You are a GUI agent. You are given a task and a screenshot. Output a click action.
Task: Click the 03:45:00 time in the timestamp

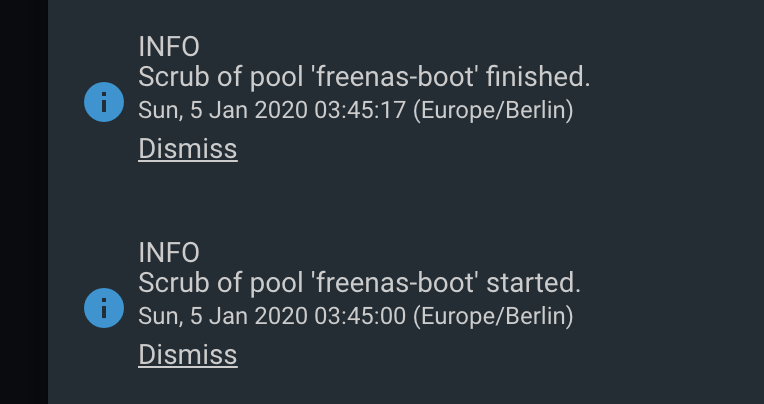pos(360,316)
